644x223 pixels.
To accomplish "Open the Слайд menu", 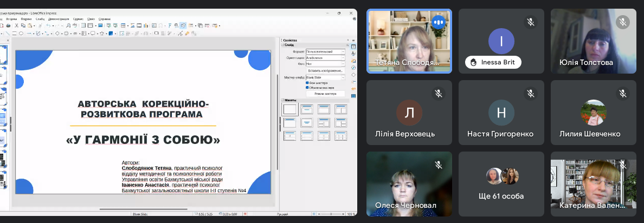I will 40,19.
